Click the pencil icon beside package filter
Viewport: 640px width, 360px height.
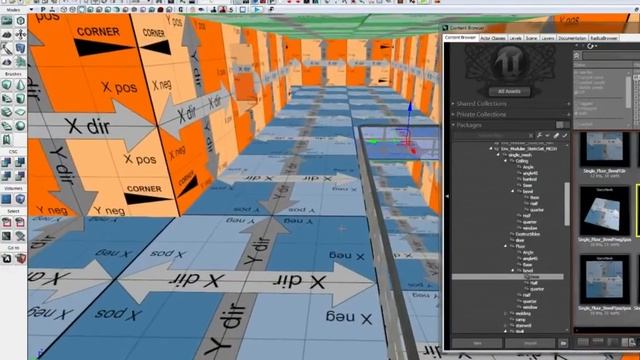(556, 135)
